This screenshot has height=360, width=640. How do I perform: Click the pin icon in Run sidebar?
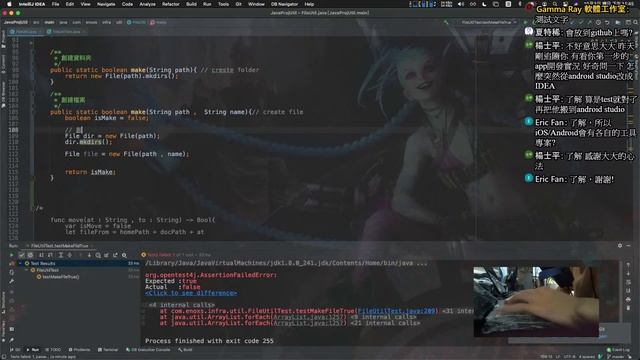[11, 340]
